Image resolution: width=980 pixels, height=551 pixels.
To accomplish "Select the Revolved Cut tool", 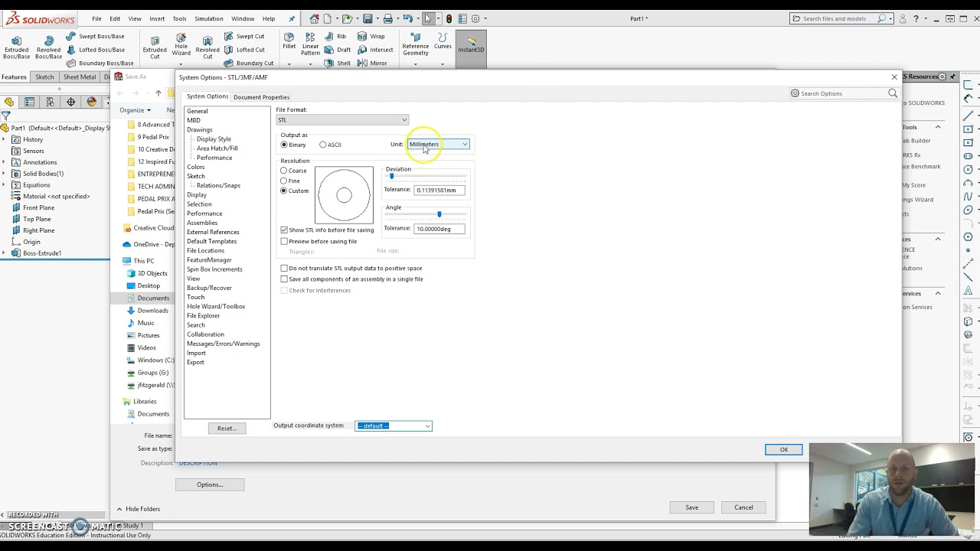I will [x=207, y=46].
